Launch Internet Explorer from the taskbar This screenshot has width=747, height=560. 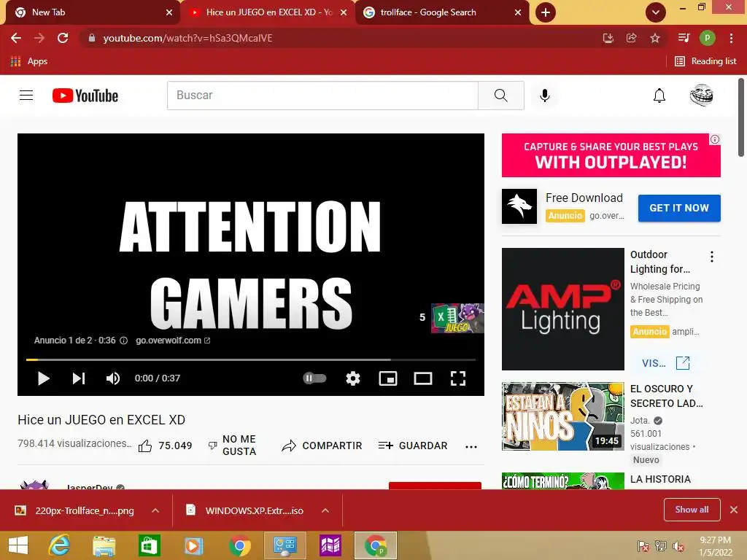(59, 545)
